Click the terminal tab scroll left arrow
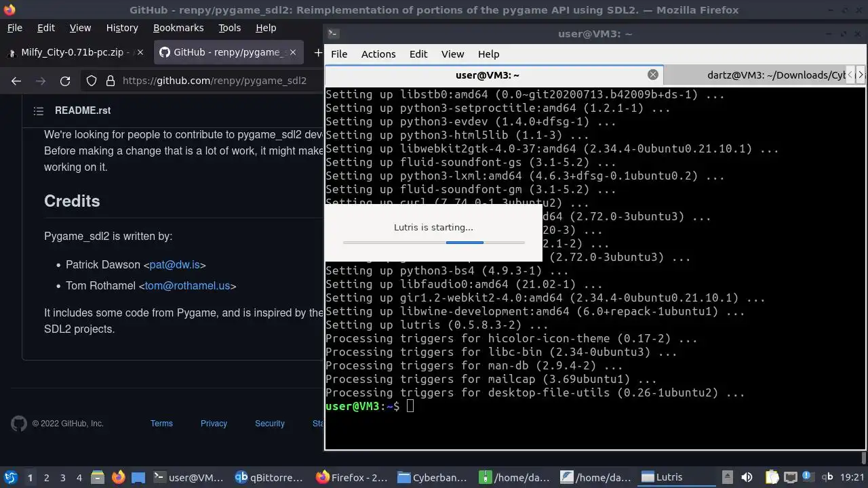 851,75
